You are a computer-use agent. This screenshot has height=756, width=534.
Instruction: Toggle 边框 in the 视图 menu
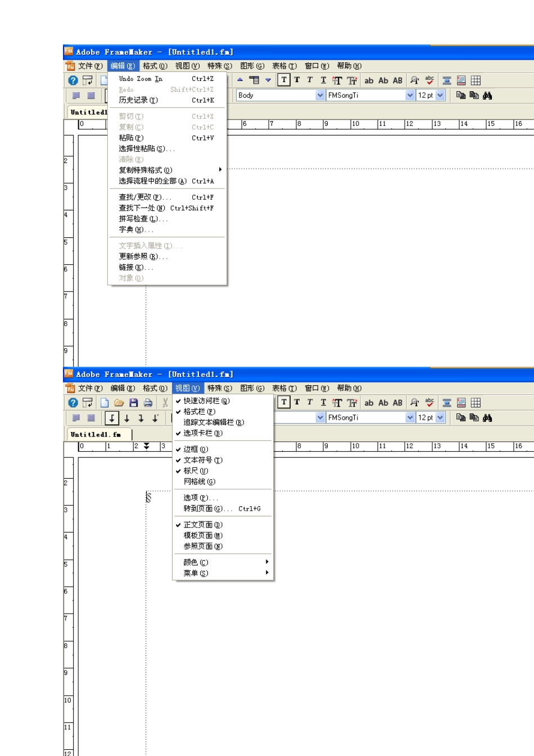coord(223,449)
